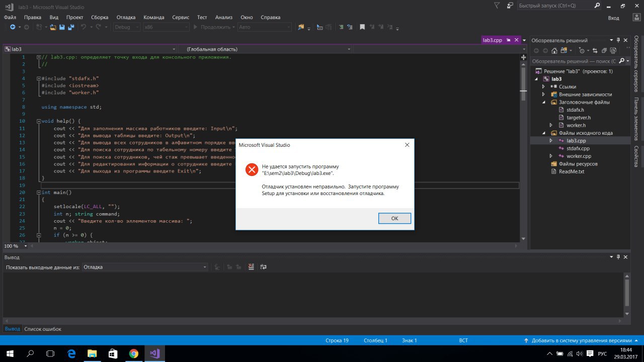644x362 pixels.
Task: Click the Вход sign-in link
Action: [613, 18]
